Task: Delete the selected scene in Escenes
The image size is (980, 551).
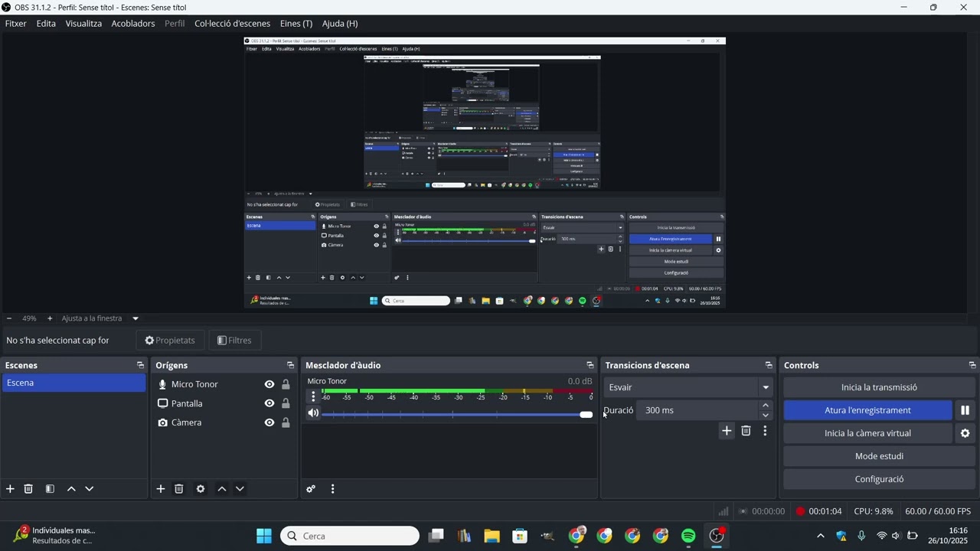Action: [28, 489]
